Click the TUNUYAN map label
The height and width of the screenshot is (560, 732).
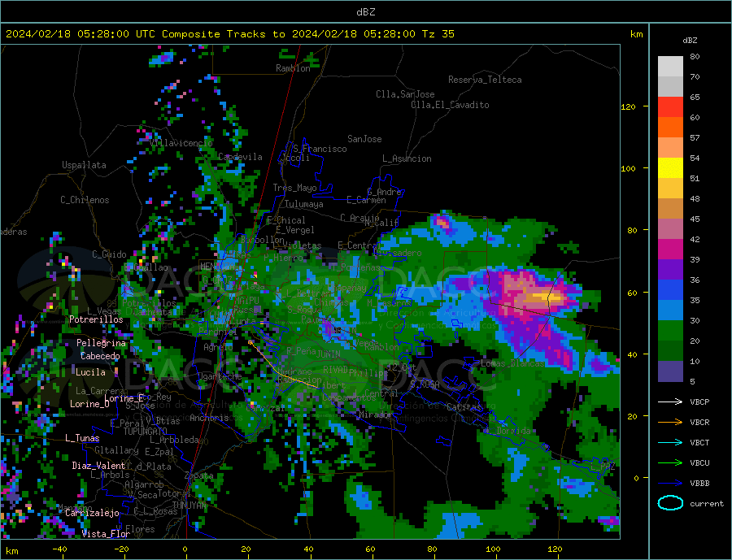tap(189, 506)
